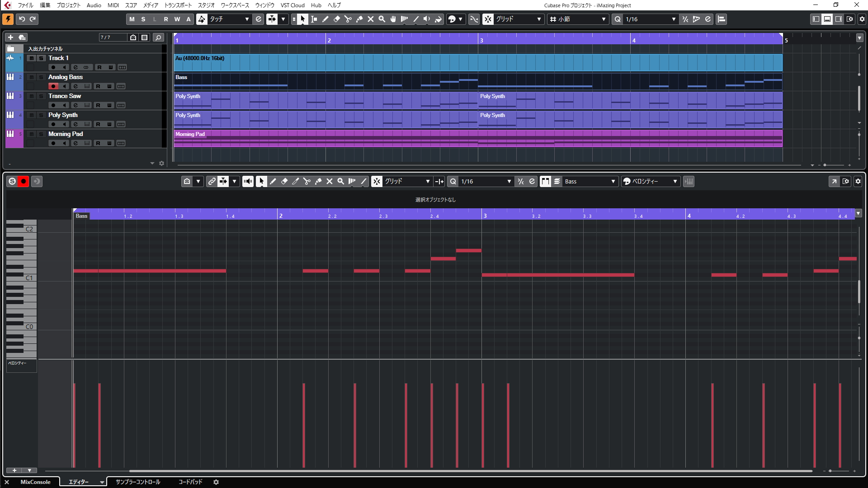Image resolution: width=868 pixels, height=488 pixels.
Task: Open key editor quantize 1/16 dropdown
Action: [486, 181]
